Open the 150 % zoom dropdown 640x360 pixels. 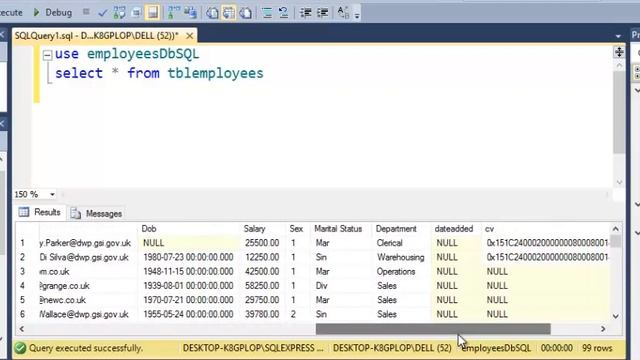[52, 194]
